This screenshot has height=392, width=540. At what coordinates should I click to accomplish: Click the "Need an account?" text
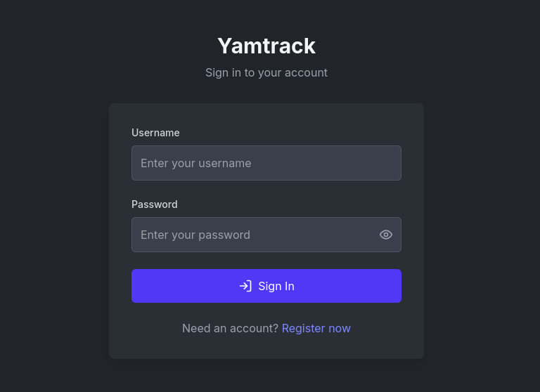click(230, 328)
